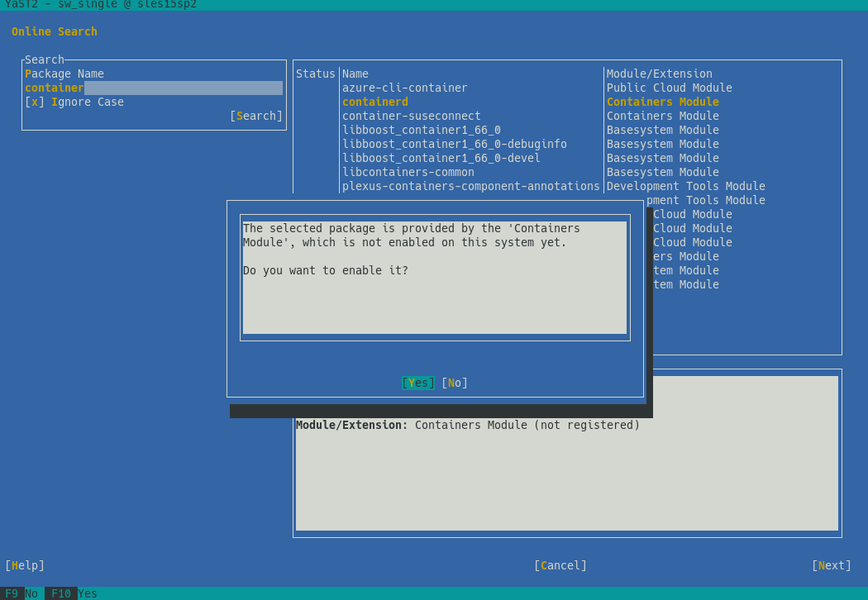
Task: Click Cancel at the bottom
Action: pos(560,565)
